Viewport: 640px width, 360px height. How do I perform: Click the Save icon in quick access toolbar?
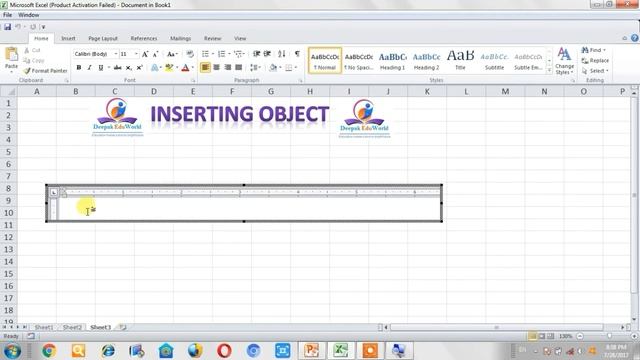[x=7, y=27]
